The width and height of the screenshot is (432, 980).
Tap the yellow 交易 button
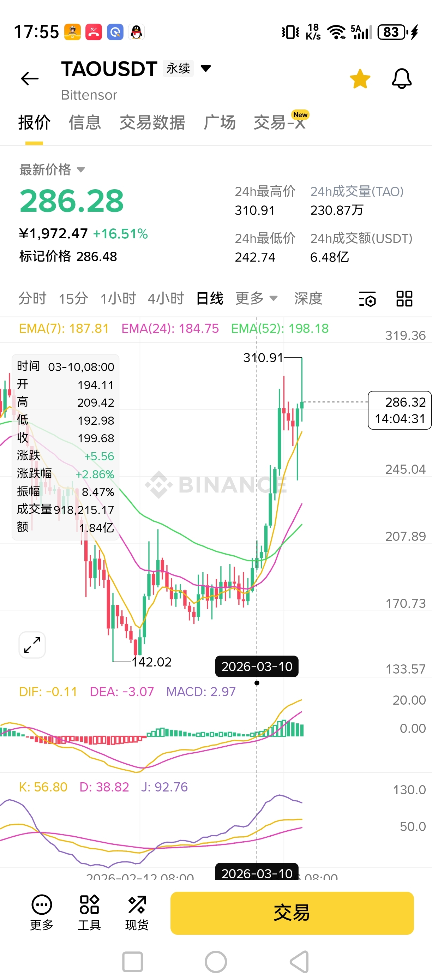coord(292,913)
